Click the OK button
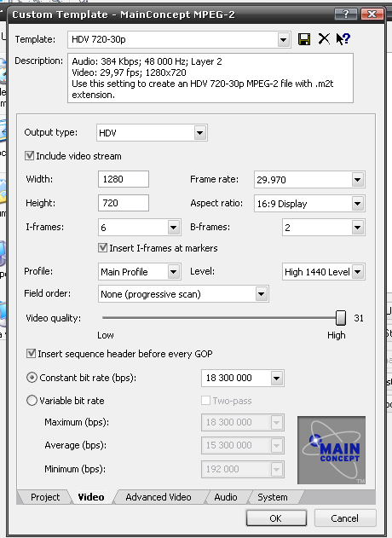 click(x=276, y=518)
